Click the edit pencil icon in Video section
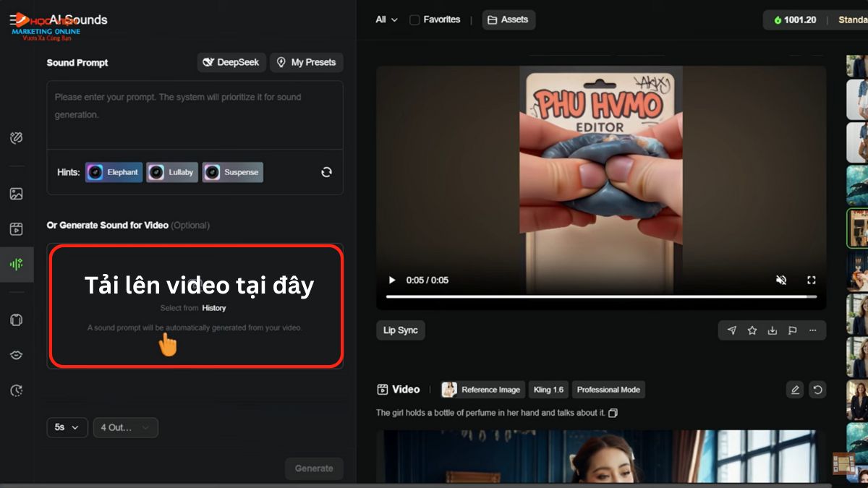The height and width of the screenshot is (488, 868). point(795,390)
